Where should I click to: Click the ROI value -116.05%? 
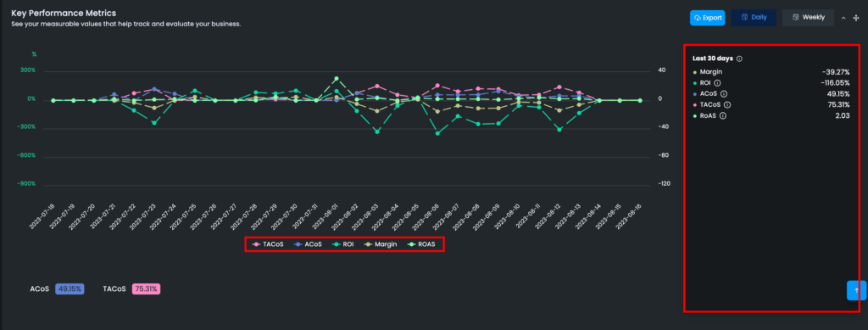click(x=835, y=82)
